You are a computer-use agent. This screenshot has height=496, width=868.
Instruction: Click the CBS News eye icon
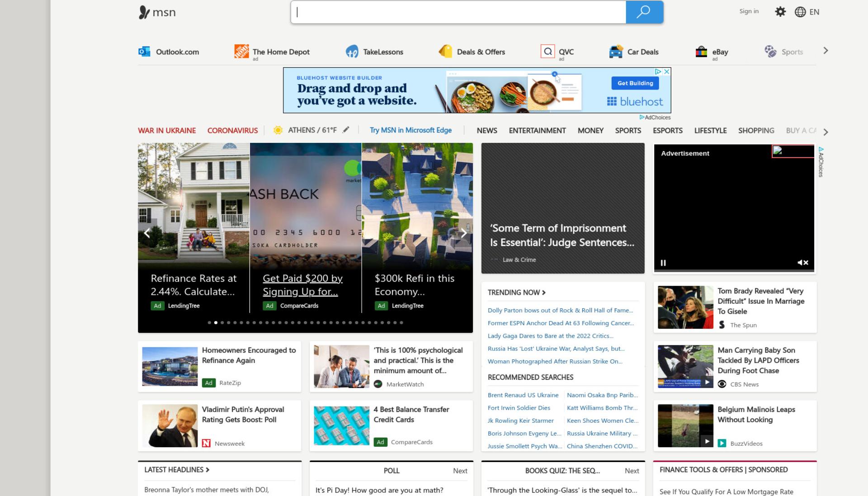point(722,384)
